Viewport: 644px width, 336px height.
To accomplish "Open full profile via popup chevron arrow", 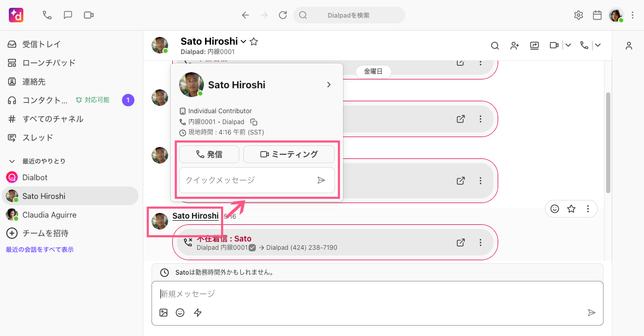I will 328,85.
